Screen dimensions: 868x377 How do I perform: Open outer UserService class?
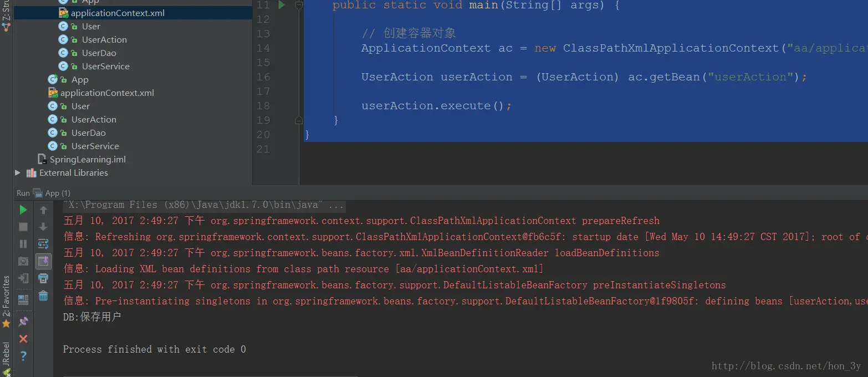(x=95, y=146)
